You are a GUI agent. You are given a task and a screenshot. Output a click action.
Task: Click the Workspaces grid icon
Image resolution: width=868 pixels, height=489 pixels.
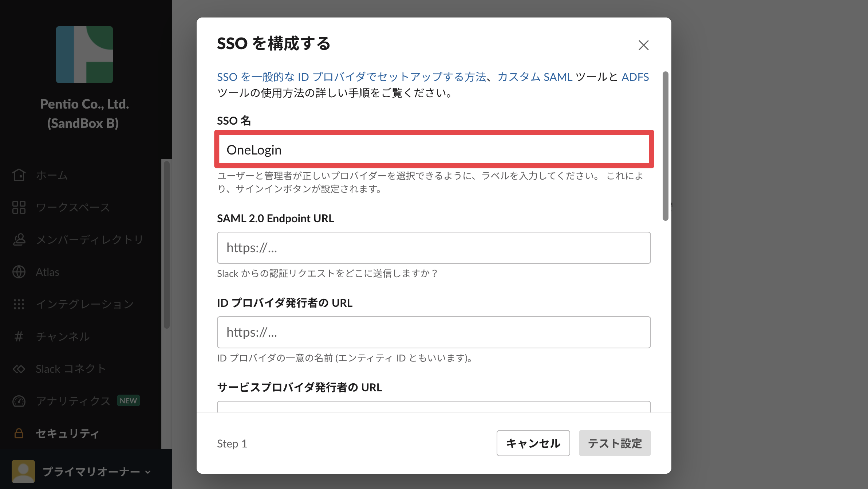point(19,207)
